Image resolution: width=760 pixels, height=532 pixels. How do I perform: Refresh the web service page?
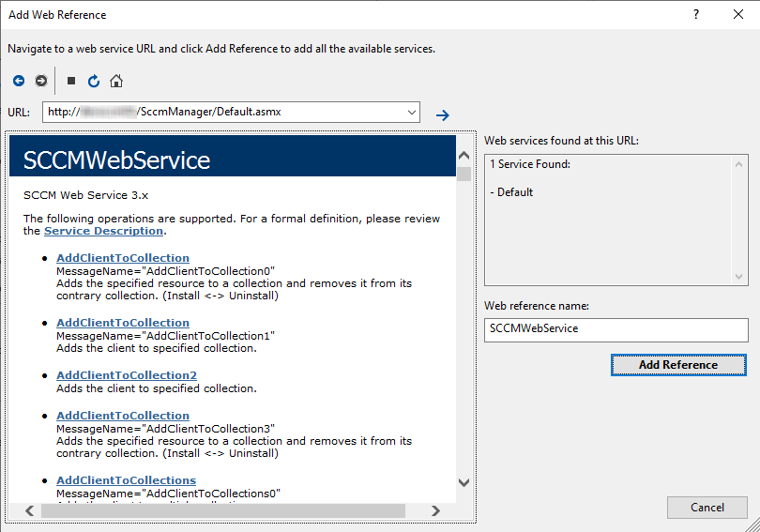pyautogui.click(x=94, y=81)
